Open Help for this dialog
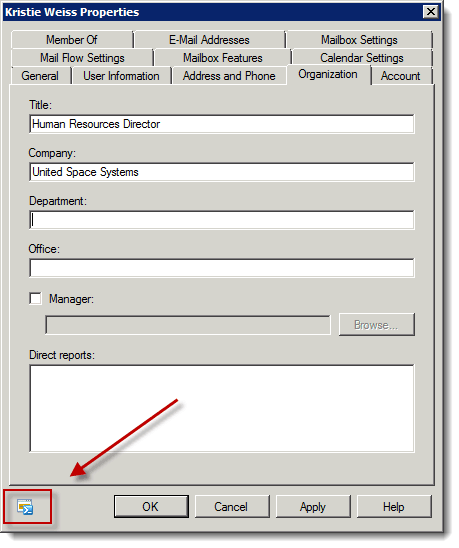Viewport: 459px width, 548px height. 394,506
